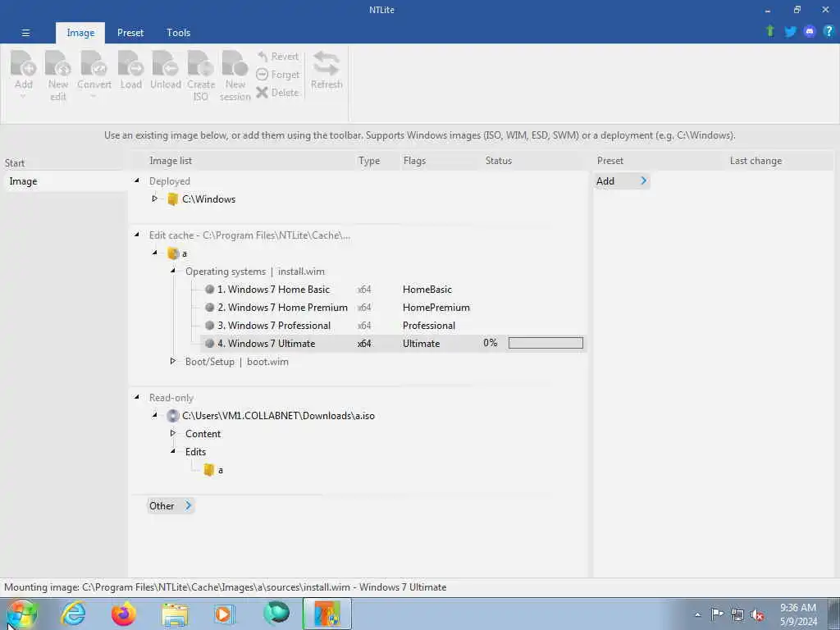Open the Other dropdown button
This screenshot has width=840, height=630.
click(171, 505)
